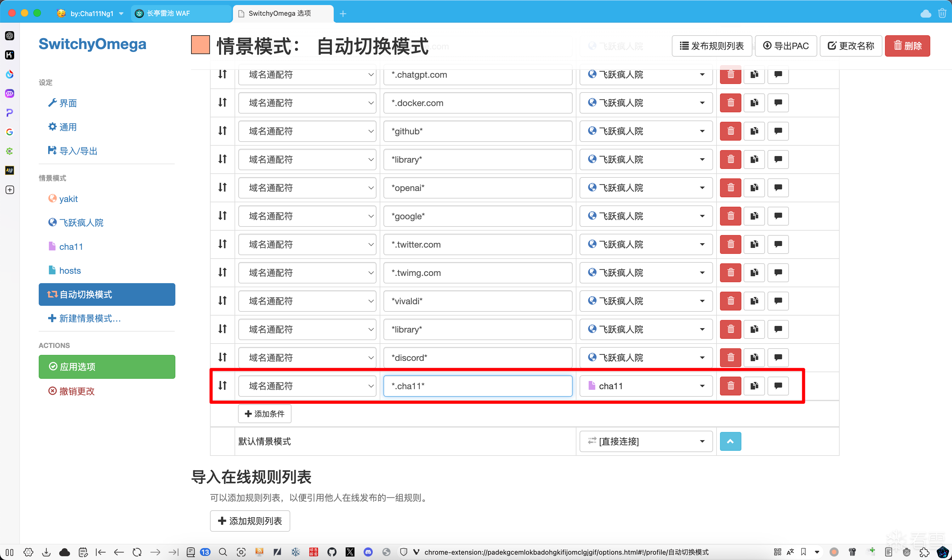The width and height of the screenshot is (952, 560).
Task: Click 添加规则列表 button
Action: pos(250,521)
